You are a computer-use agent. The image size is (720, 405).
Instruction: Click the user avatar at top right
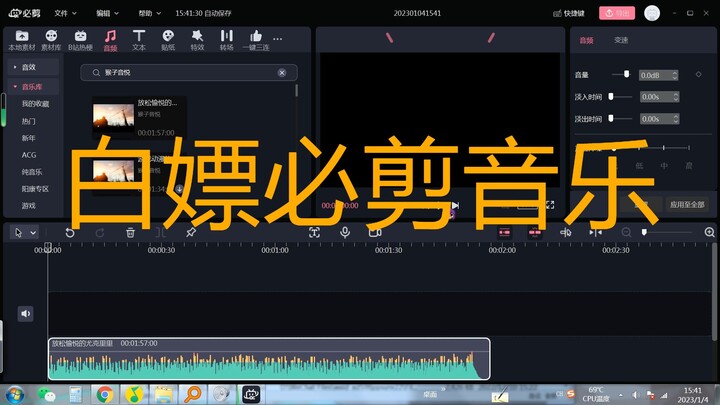[652, 13]
